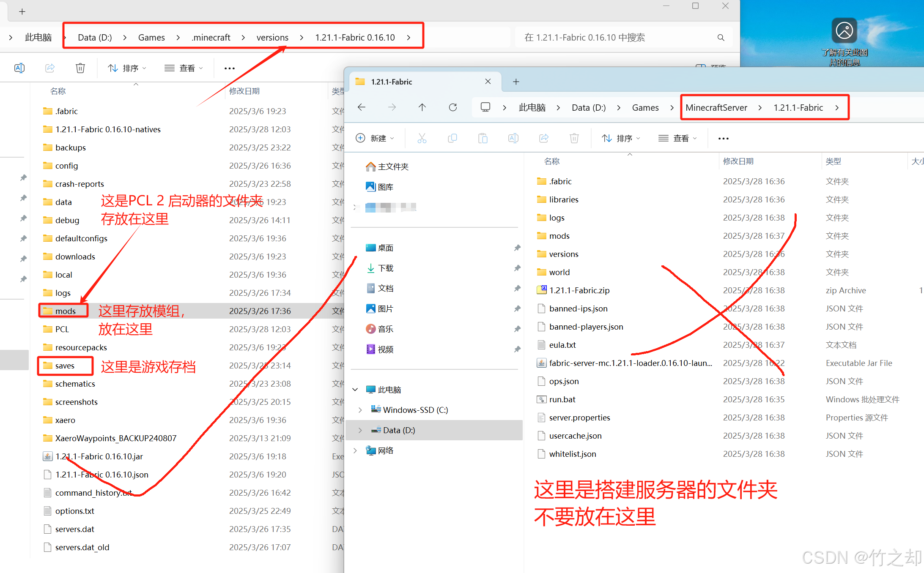The width and height of the screenshot is (924, 573).
Task: Open the 排序 dropdown in front window
Action: (621, 138)
